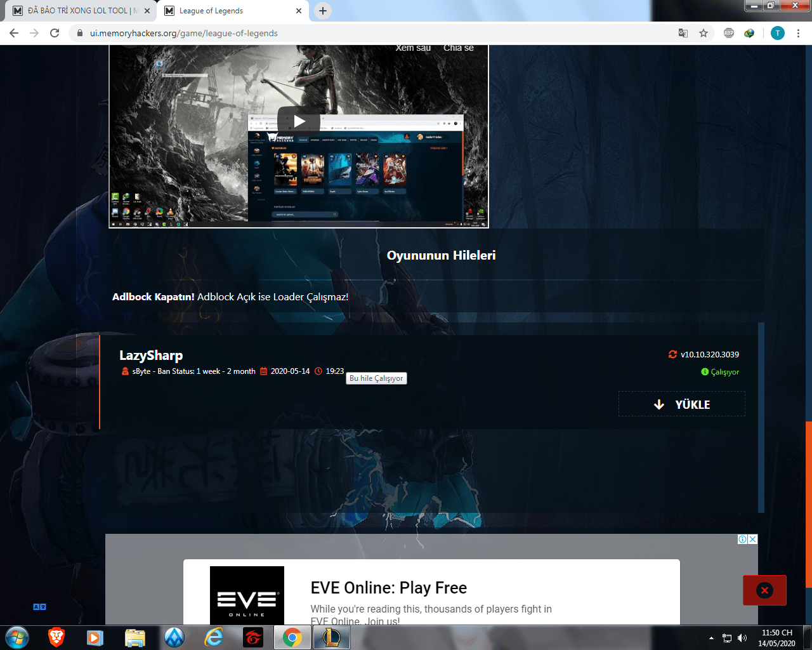Click the Chrome icon in the taskbar

click(x=292, y=637)
